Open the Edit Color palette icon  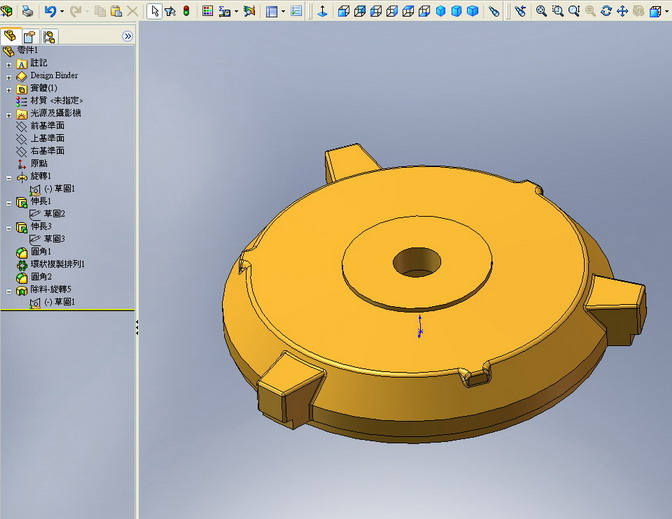(x=207, y=11)
